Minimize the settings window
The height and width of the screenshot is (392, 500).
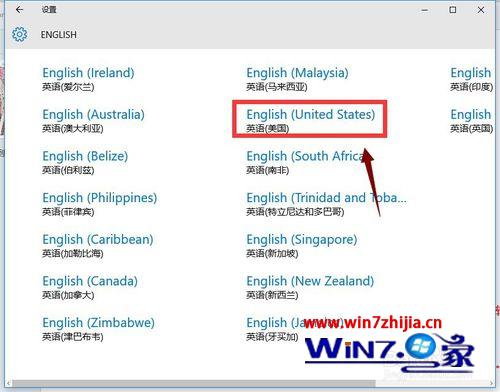425,10
